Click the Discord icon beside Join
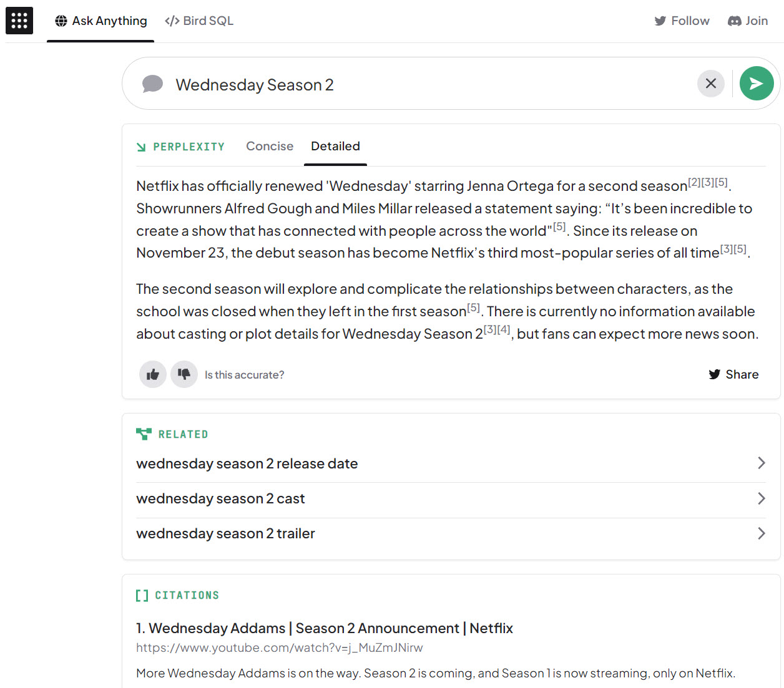 (x=734, y=21)
